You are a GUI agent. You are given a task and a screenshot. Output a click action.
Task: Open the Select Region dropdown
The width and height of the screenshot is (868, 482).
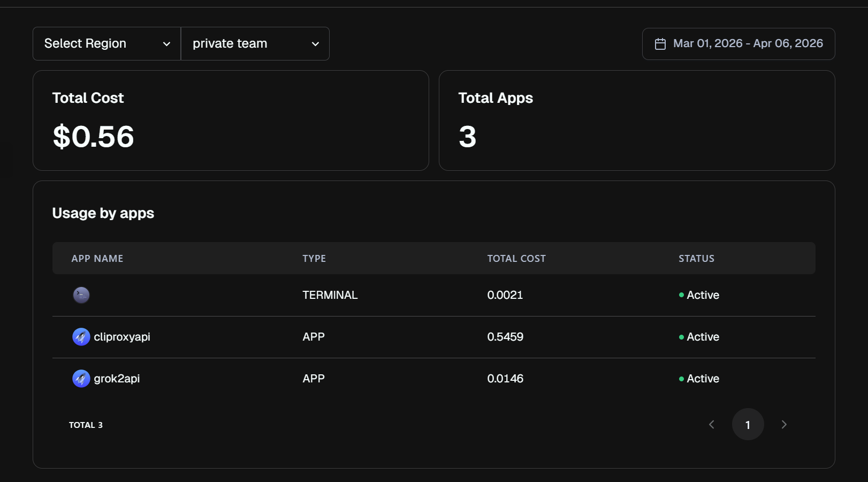pyautogui.click(x=107, y=44)
